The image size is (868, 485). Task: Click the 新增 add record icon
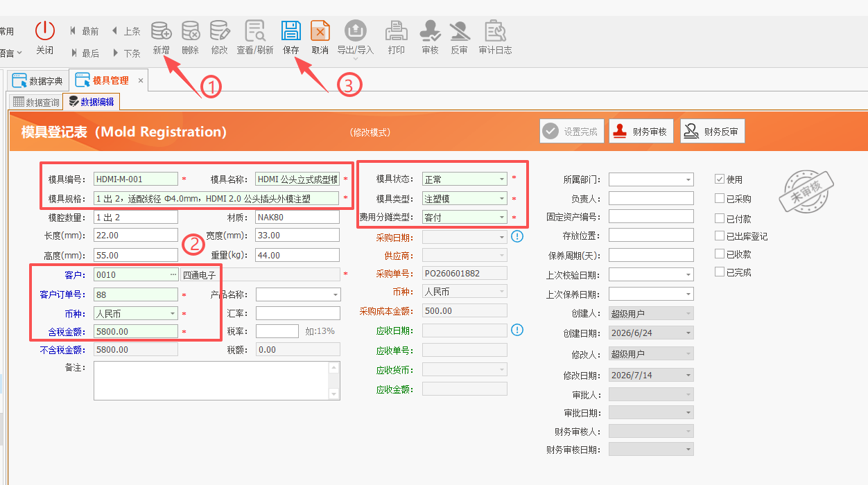click(x=162, y=30)
